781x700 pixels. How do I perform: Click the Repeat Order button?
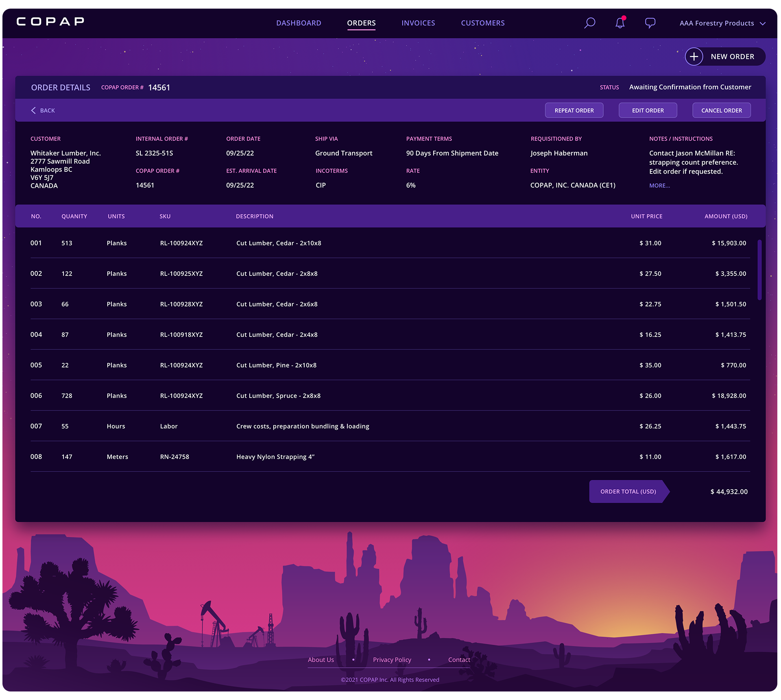pos(574,110)
